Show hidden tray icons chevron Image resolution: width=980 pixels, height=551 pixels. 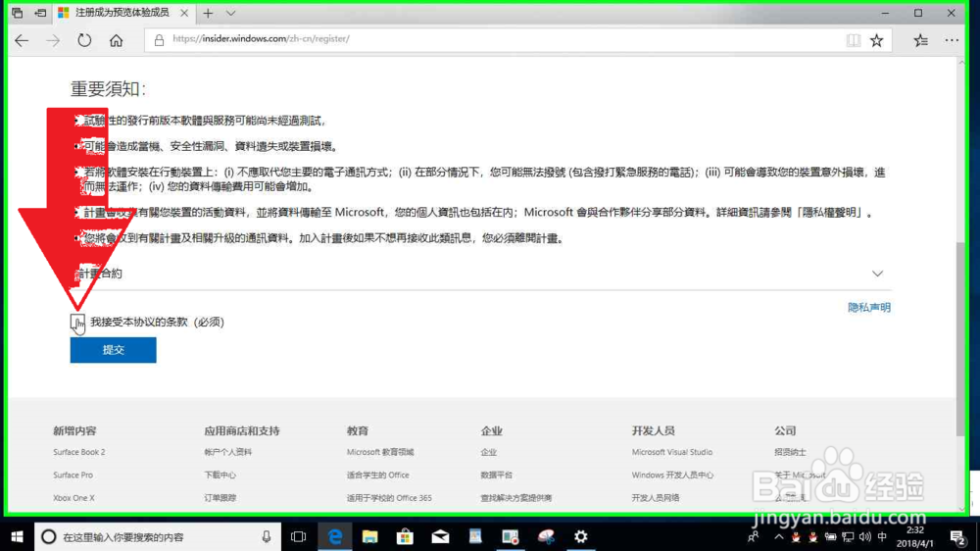[779, 536]
